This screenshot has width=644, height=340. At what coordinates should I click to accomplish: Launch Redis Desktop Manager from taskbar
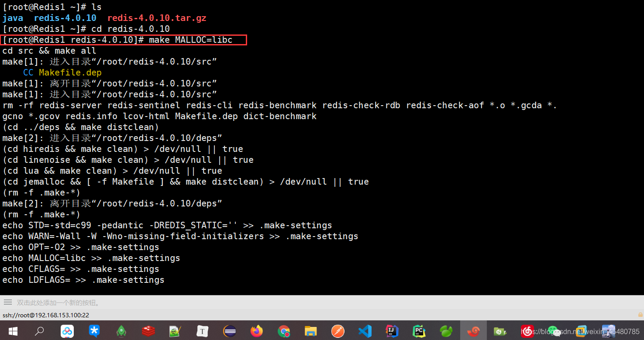148,331
